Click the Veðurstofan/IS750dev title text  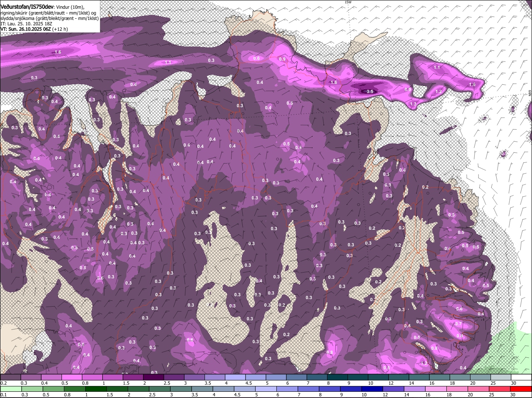tap(27, 7)
